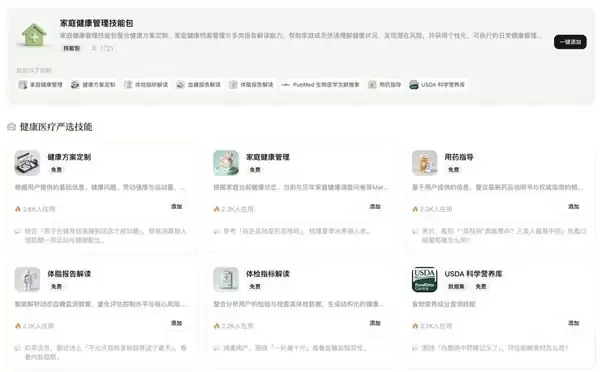Add the whole pack with 一键添加
Viewport: 600px width, 372px height.
click(570, 42)
